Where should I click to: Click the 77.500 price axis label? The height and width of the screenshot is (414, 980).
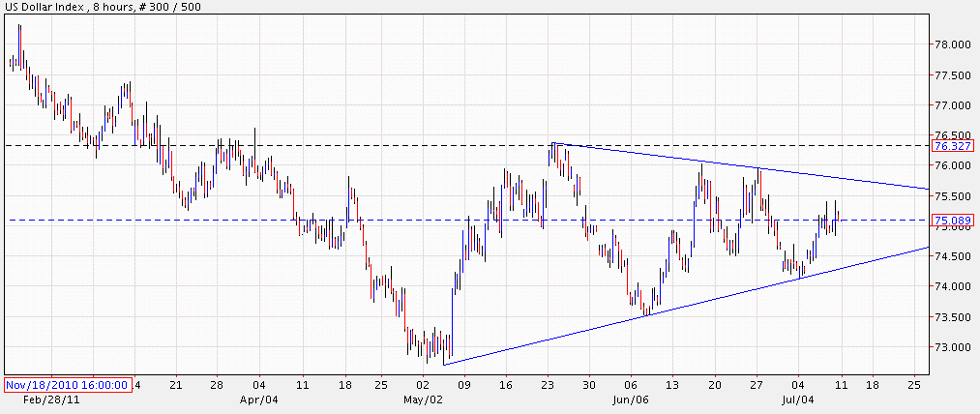[952, 75]
